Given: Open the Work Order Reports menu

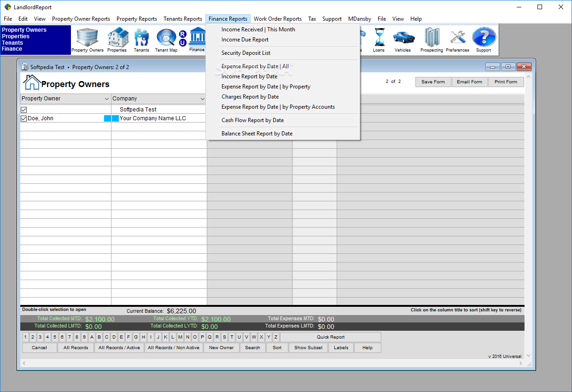Looking at the screenshot, I should pos(278,19).
